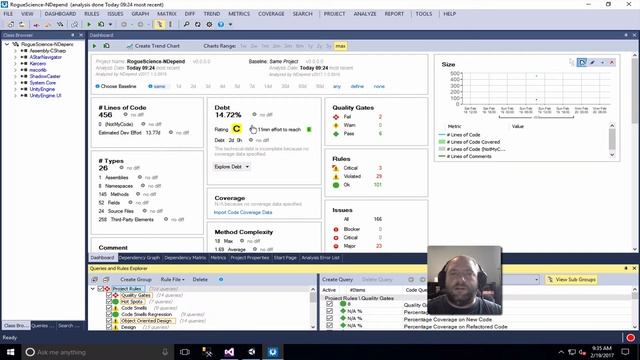Open the COVERAGE menu
The height and width of the screenshot is (360, 640).
271,14
